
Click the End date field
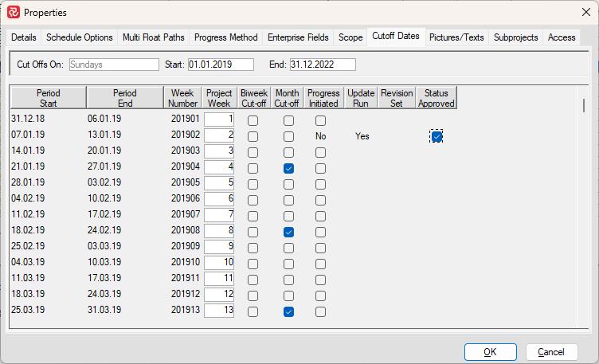[322, 65]
